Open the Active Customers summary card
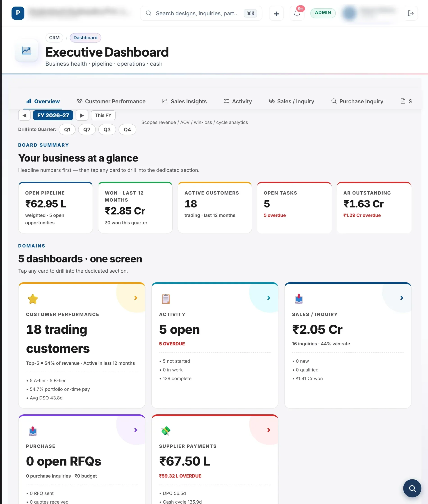 pyautogui.click(x=215, y=208)
